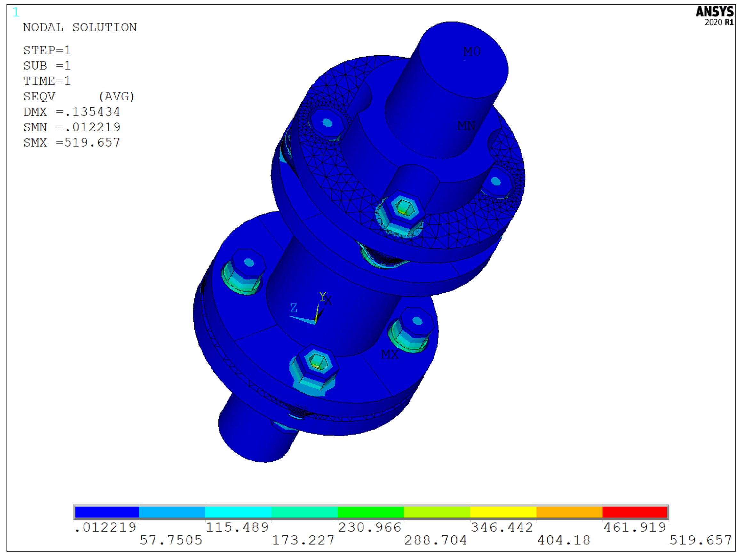Click the yellow legend color band
Viewport: 749px width, 560px height.
coord(503,512)
